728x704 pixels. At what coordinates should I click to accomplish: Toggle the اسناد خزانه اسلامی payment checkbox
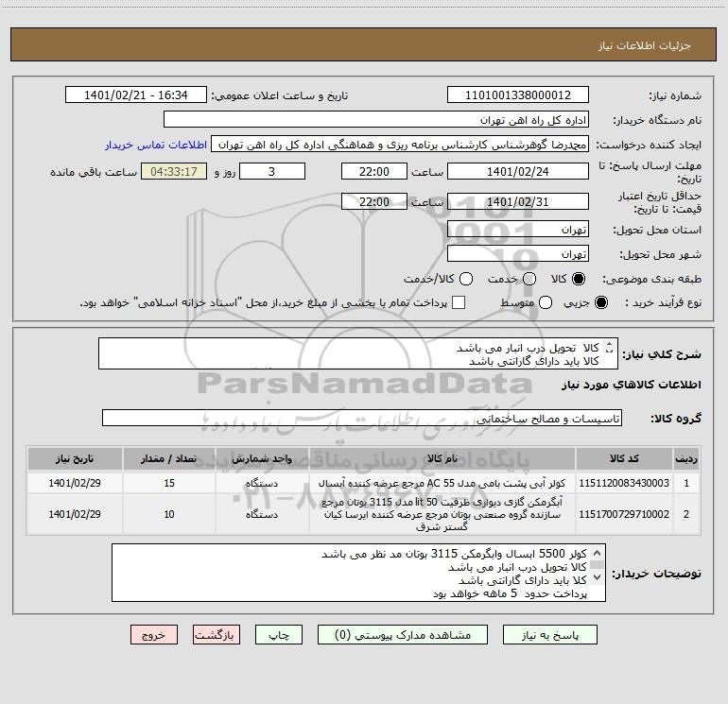click(459, 302)
